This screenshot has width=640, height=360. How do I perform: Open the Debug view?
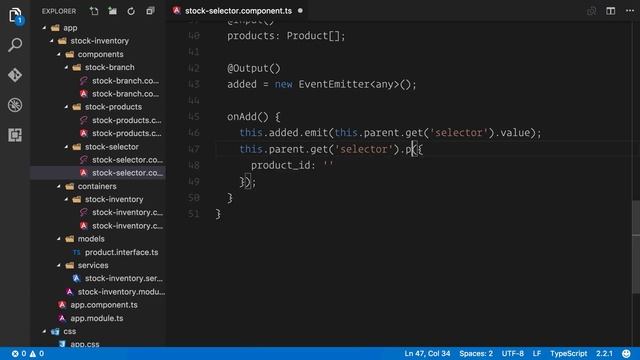pyautogui.click(x=15, y=105)
